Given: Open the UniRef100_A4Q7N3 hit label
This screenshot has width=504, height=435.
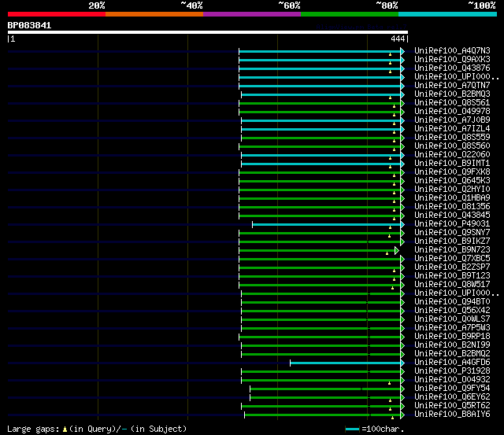Looking at the screenshot, I should pos(451,50).
